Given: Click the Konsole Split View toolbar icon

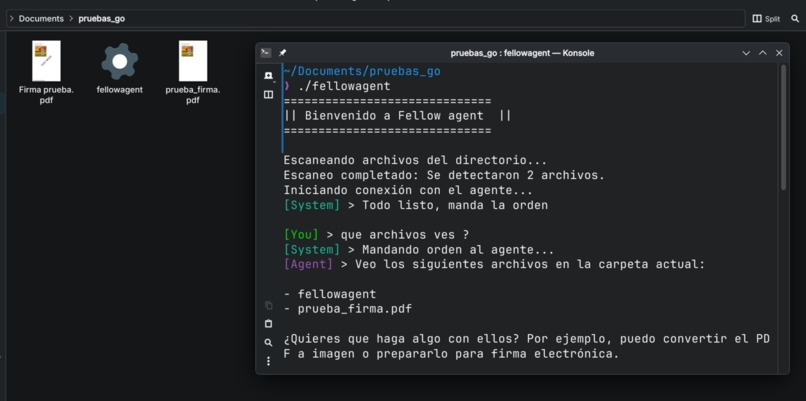Looking at the screenshot, I should point(268,95).
